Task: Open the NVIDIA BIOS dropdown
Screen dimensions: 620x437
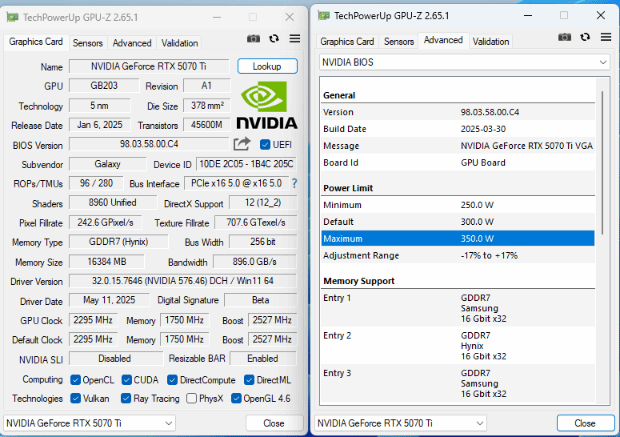Action: pyautogui.click(x=464, y=62)
